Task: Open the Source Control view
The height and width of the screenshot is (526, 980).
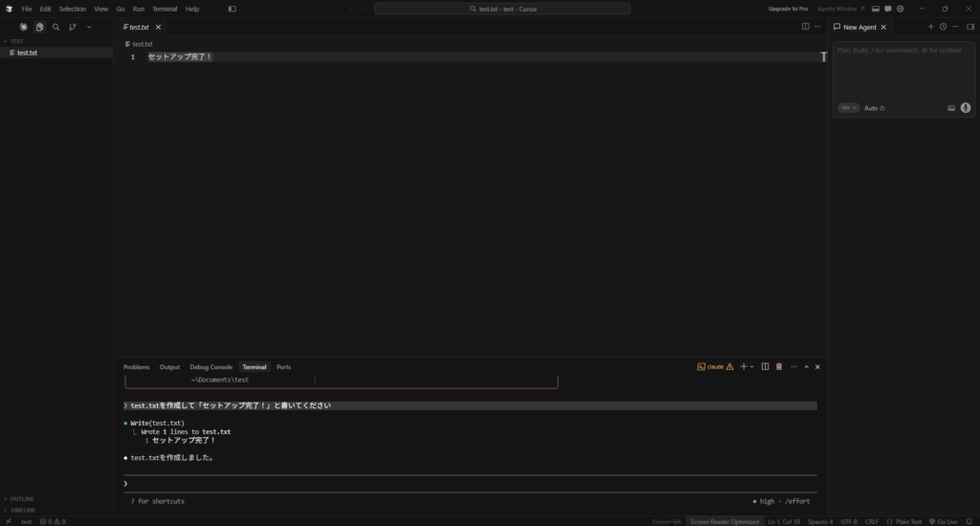Action: click(x=72, y=28)
